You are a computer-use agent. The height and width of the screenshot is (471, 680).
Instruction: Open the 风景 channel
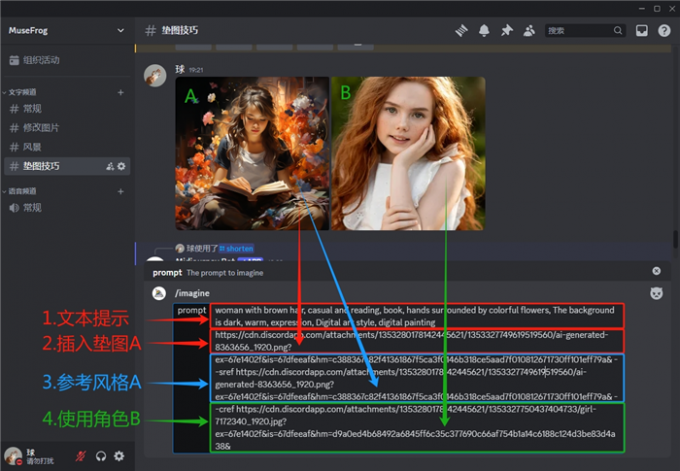pos(67,147)
